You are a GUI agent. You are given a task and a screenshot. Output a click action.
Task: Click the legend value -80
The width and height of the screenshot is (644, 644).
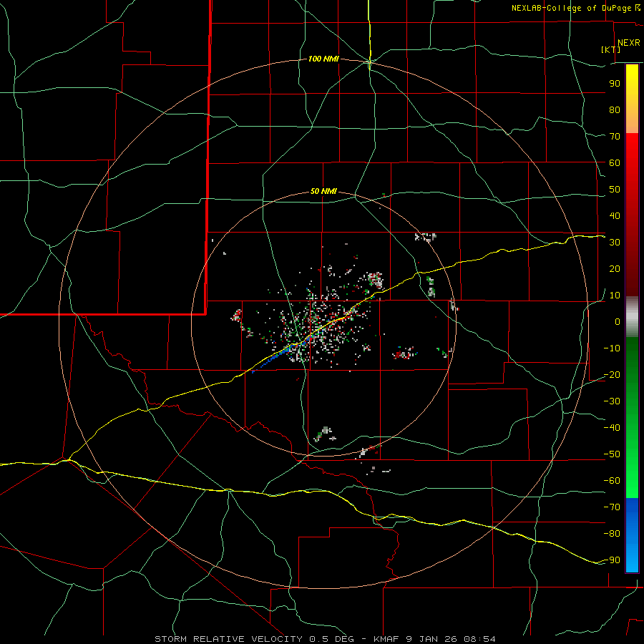[x=612, y=534]
